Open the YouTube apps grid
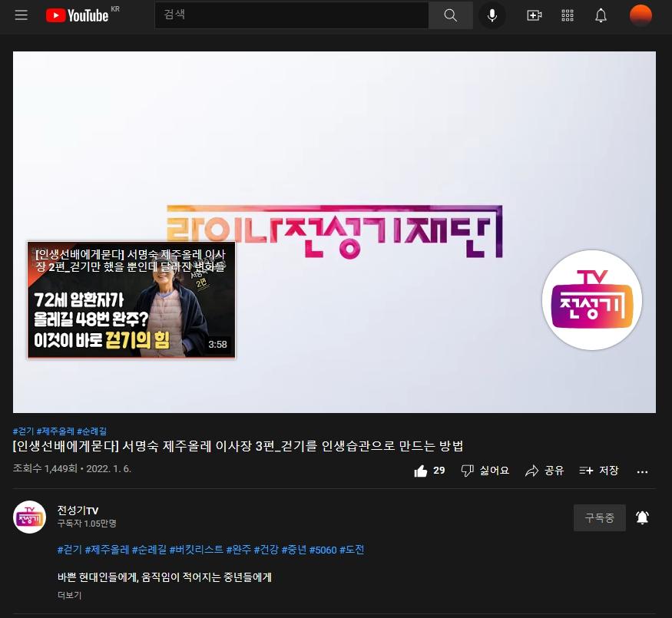The width and height of the screenshot is (672, 618). [568, 15]
